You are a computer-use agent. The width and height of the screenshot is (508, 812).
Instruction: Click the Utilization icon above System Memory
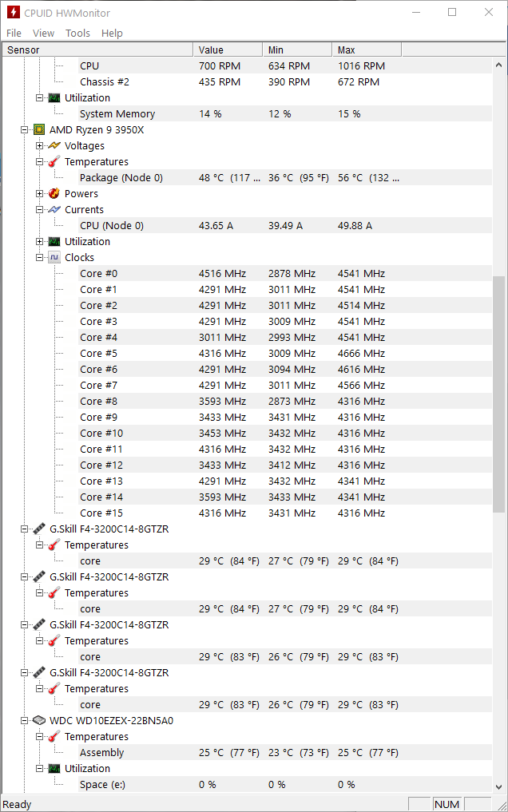click(54, 98)
